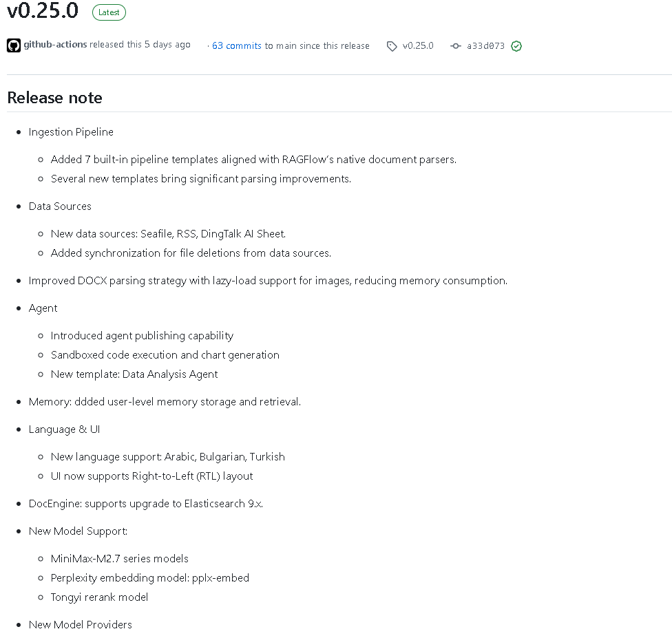Image resolution: width=672 pixels, height=638 pixels.
Task: Click the New Model Support bullet text
Action: [78, 531]
